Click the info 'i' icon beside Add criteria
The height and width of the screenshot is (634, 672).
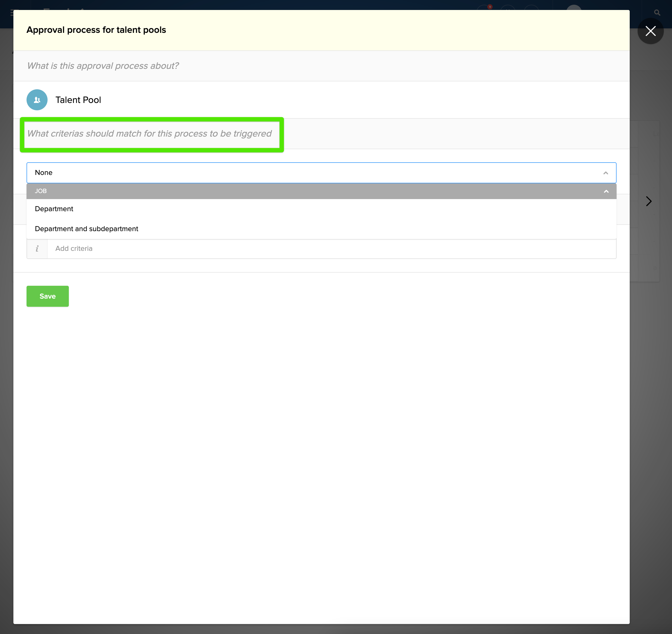click(37, 249)
